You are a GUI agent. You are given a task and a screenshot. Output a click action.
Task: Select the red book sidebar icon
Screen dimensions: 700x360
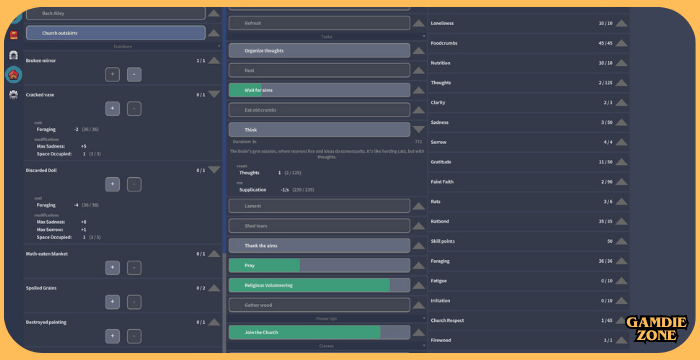pos(14,35)
